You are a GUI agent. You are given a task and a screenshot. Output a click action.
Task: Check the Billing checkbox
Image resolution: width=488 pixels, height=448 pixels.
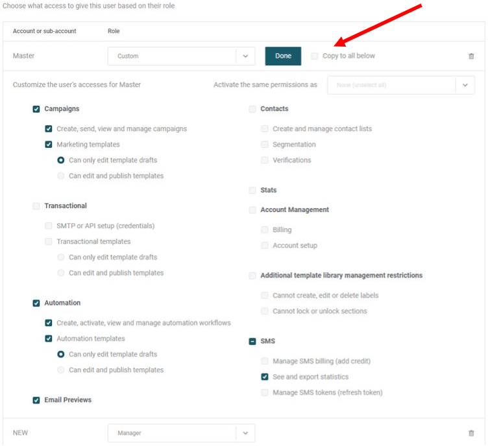click(265, 230)
